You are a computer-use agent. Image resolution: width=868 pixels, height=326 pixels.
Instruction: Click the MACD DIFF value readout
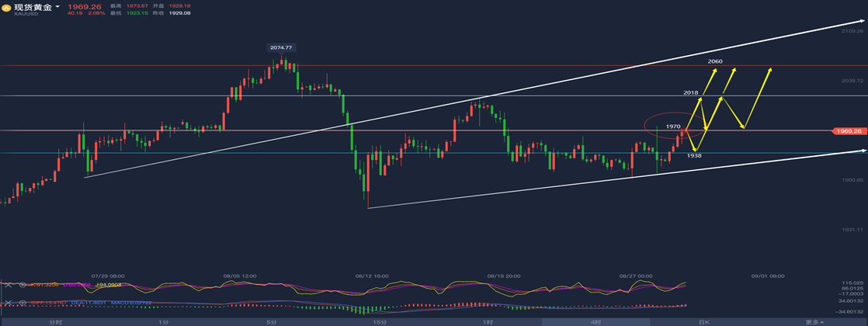49,303
